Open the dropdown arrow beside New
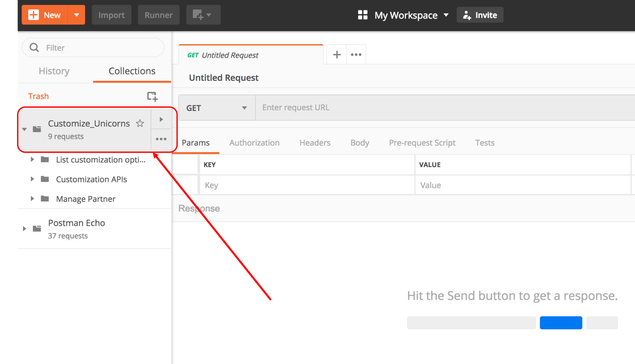Image resolution: width=635 pixels, height=364 pixels. [77, 15]
